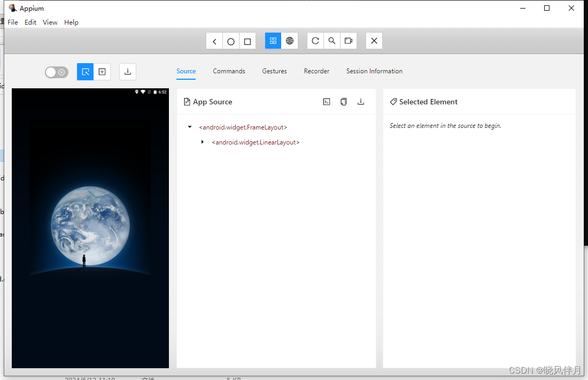Screen dimensions: 588x380
Task: Download the device screenshot
Action: [128, 72]
